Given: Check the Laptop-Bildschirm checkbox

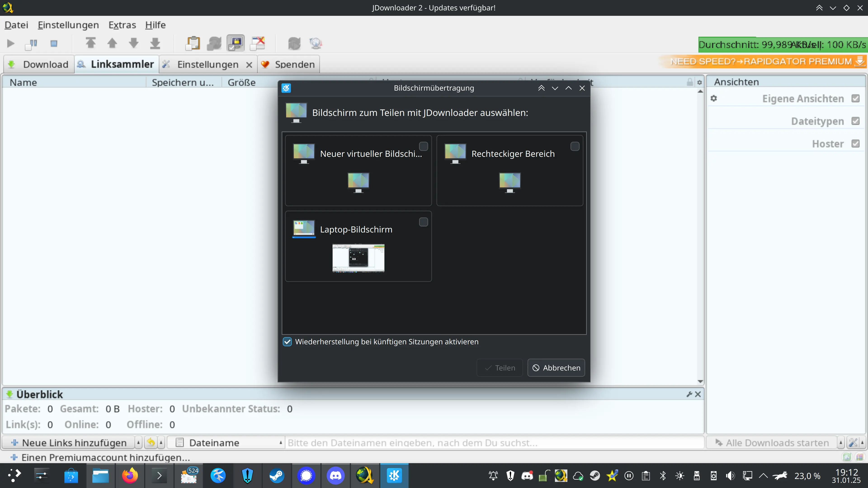Looking at the screenshot, I should point(423,222).
